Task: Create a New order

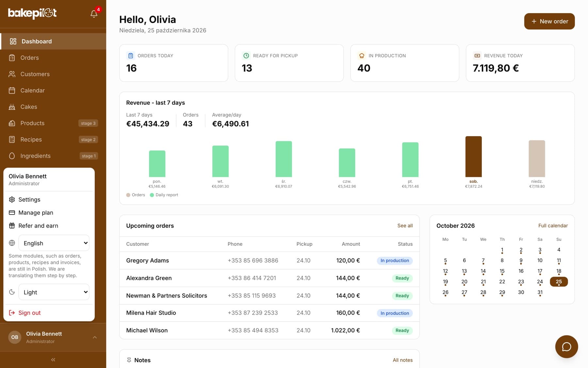Action: pyautogui.click(x=549, y=21)
